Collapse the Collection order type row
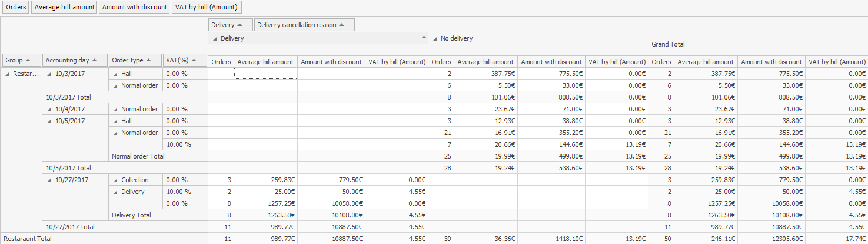 (x=115, y=180)
